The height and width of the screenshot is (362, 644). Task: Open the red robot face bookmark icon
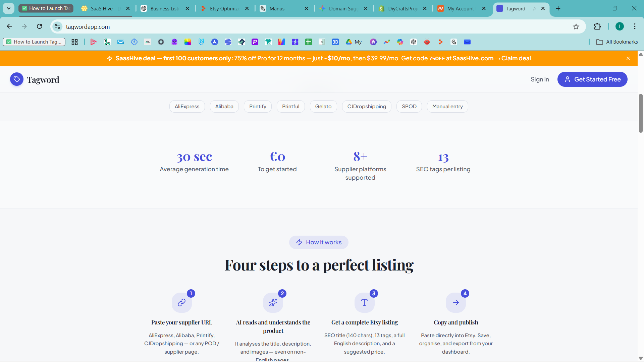[427, 42]
